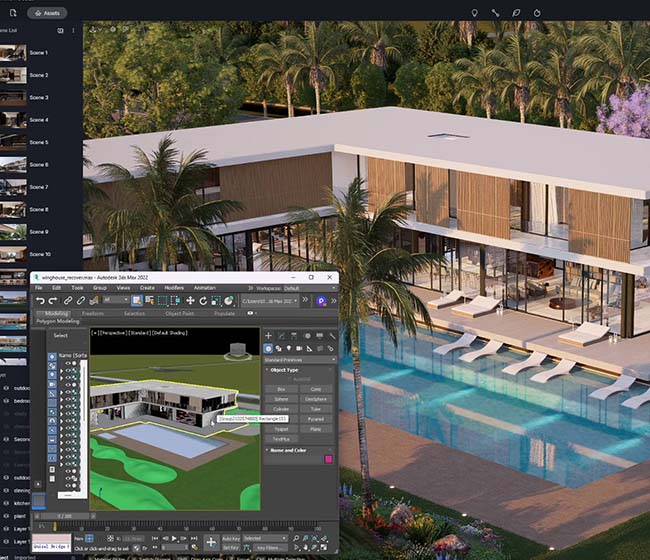Screen dimensions: 650x560
Task: Open the Edit menu in 3ds Max
Action: pos(57,288)
